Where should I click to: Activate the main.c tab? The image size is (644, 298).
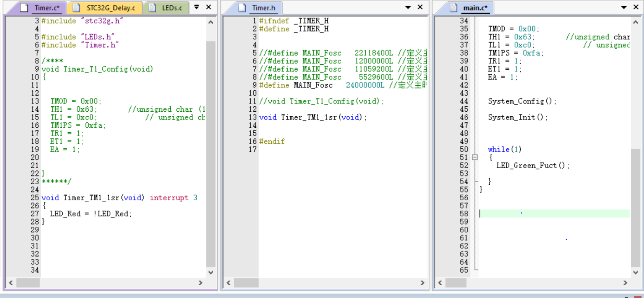(475, 8)
